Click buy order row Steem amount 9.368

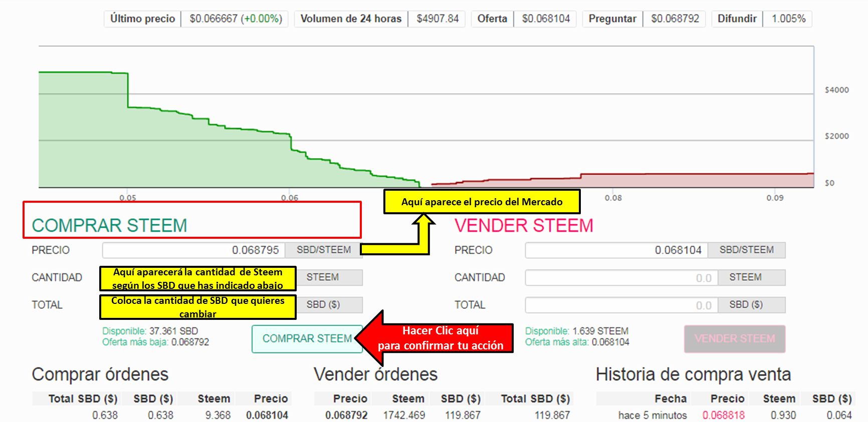click(x=218, y=415)
